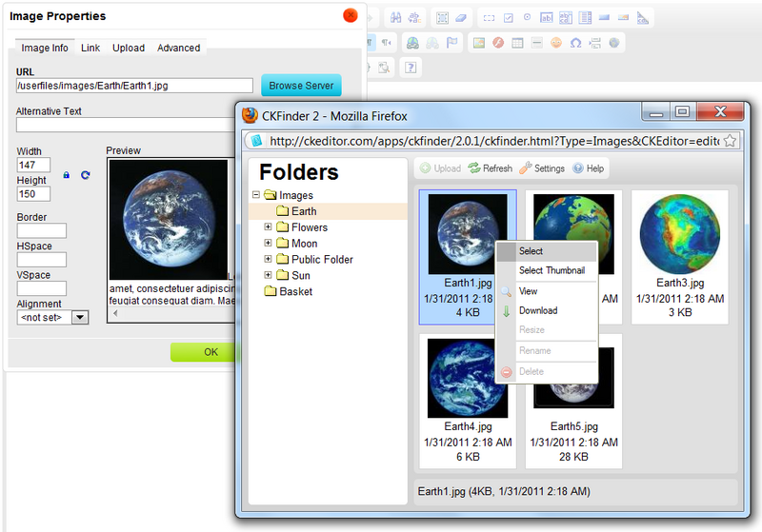Switch to the Image Info tab
The width and height of the screenshot is (762, 532).
coord(45,48)
